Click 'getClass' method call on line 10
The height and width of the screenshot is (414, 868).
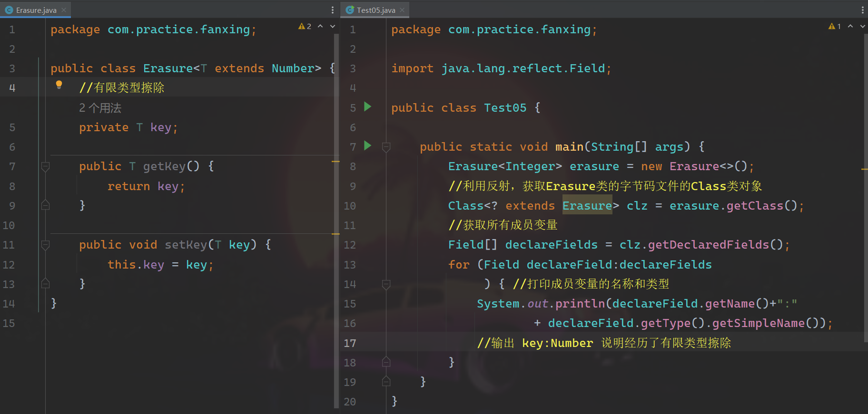[x=755, y=206]
